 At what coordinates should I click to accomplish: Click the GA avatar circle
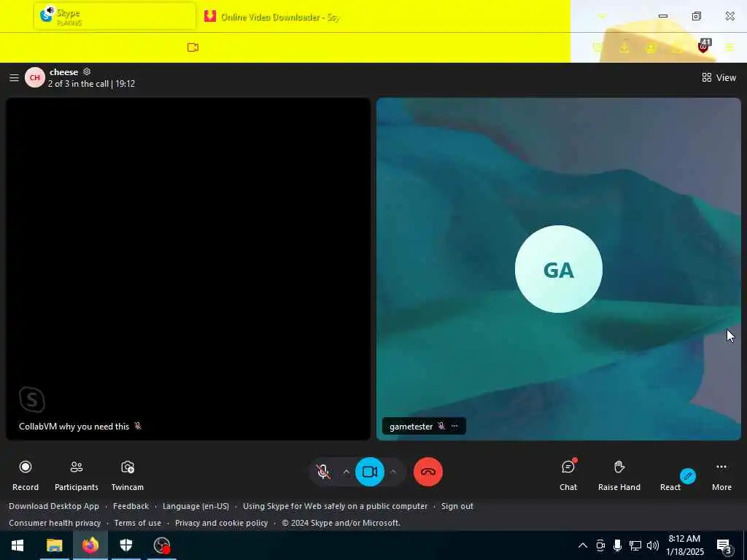click(x=558, y=269)
